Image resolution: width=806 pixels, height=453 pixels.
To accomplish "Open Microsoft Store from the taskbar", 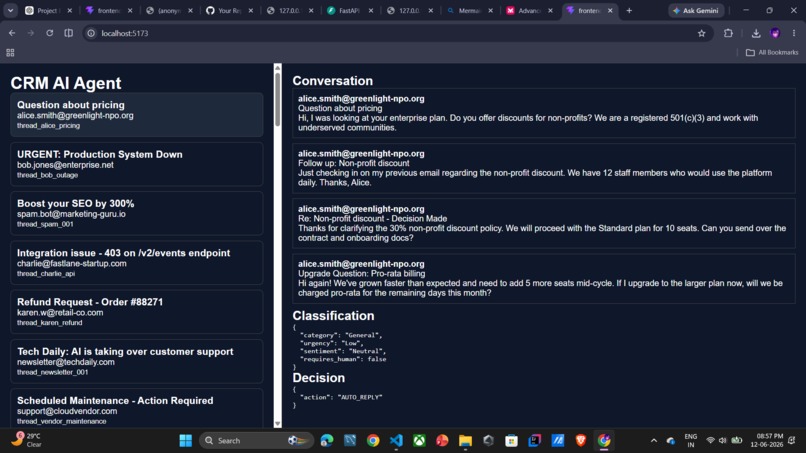I will tap(511, 440).
